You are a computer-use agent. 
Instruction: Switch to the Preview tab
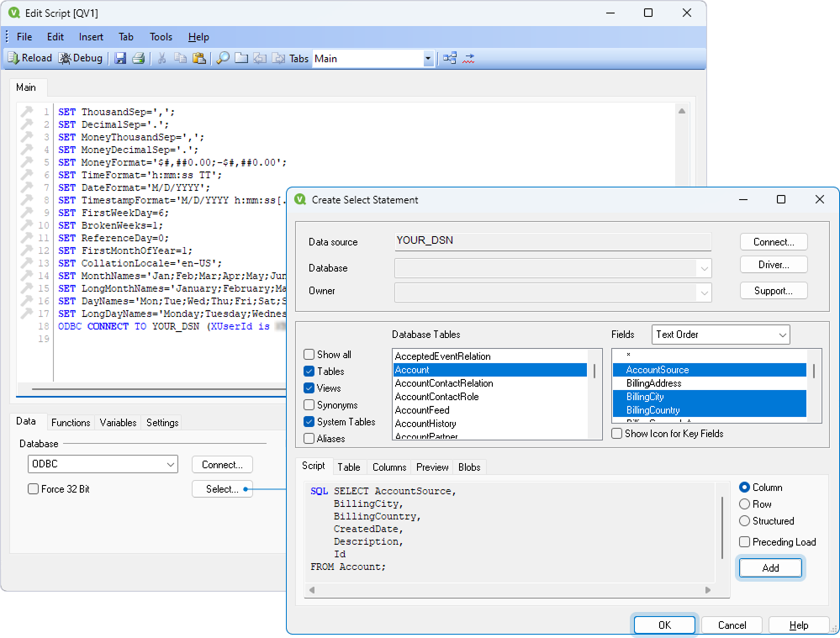(431, 467)
